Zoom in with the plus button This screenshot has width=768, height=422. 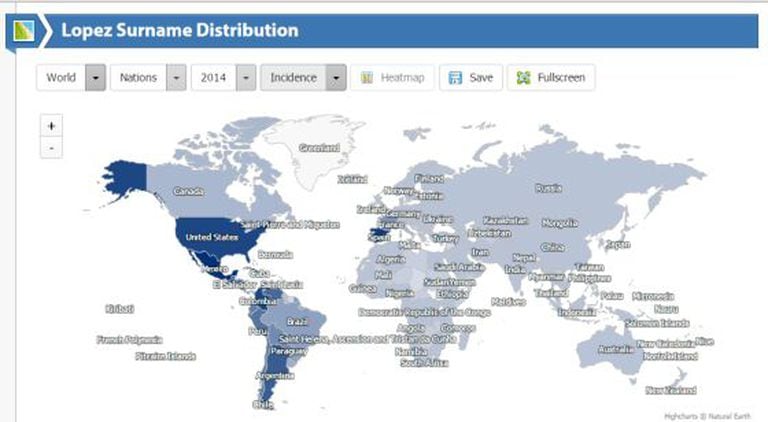(51, 126)
